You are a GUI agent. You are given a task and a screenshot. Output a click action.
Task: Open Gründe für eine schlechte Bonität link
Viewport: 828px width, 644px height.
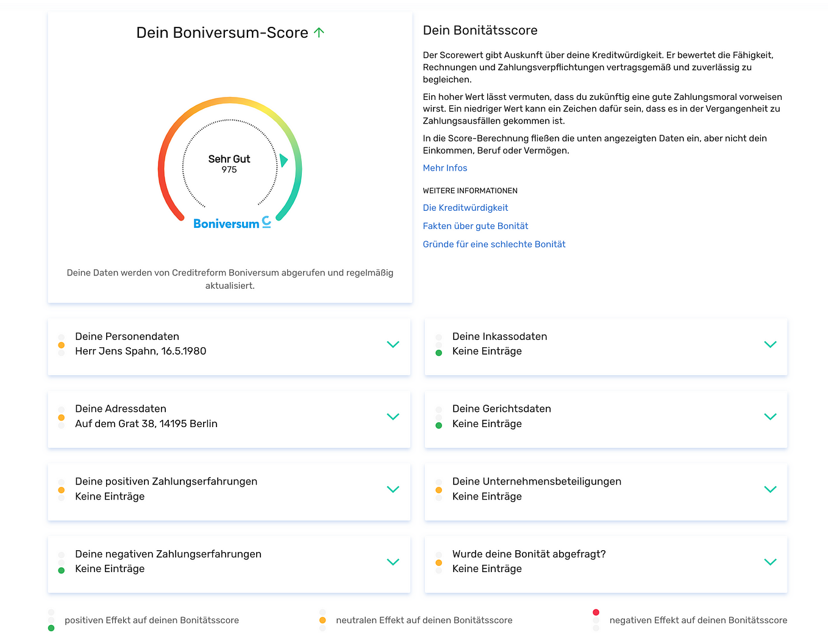[494, 244]
